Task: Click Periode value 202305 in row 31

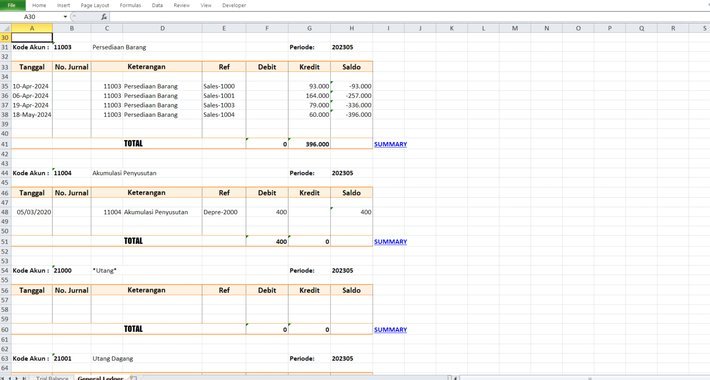Action: click(x=342, y=47)
